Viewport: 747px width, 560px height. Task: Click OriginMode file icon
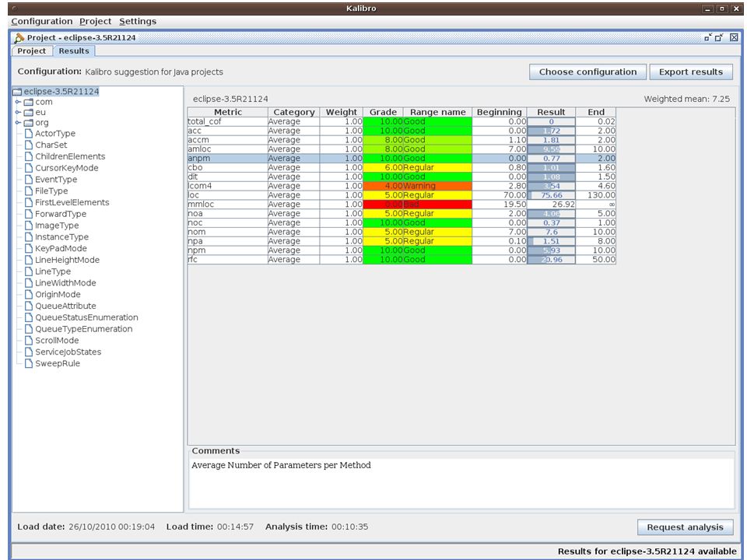click(29, 294)
